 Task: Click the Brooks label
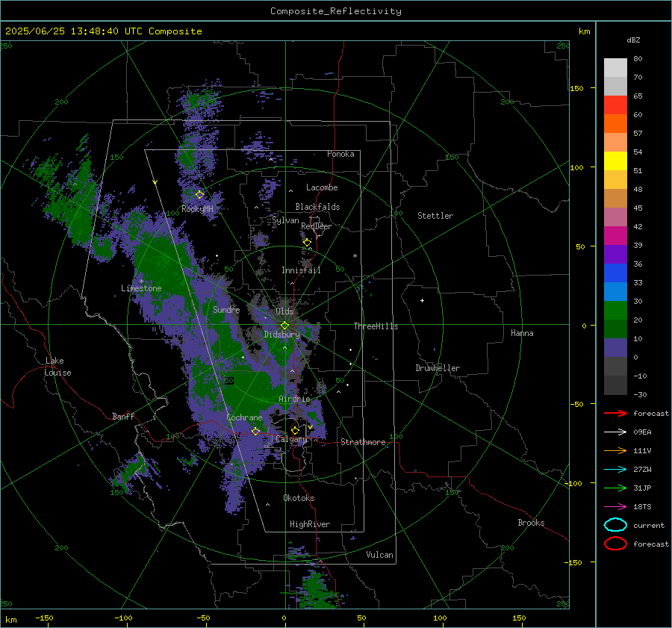pyautogui.click(x=531, y=523)
